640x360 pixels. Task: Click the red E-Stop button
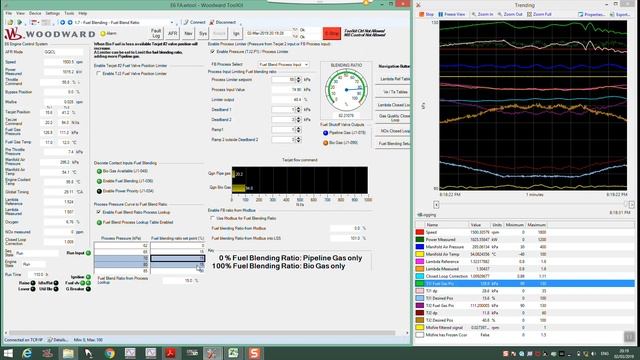pos(332,33)
